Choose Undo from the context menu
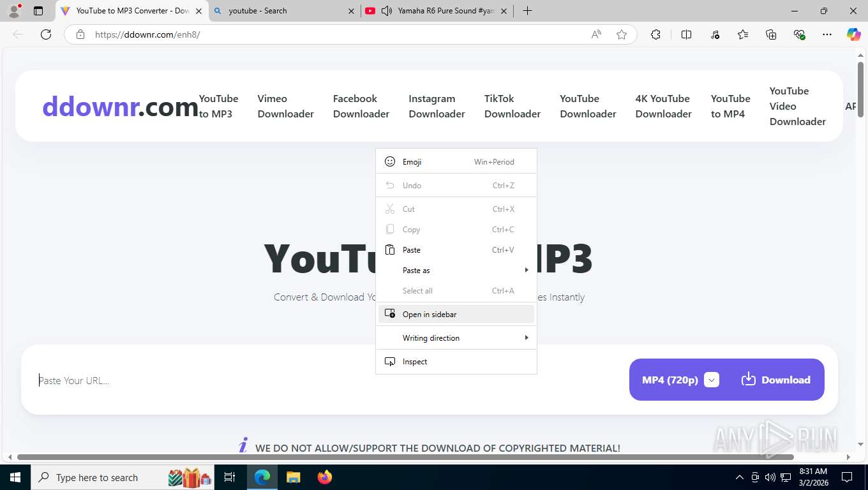868x490 pixels. pos(456,186)
